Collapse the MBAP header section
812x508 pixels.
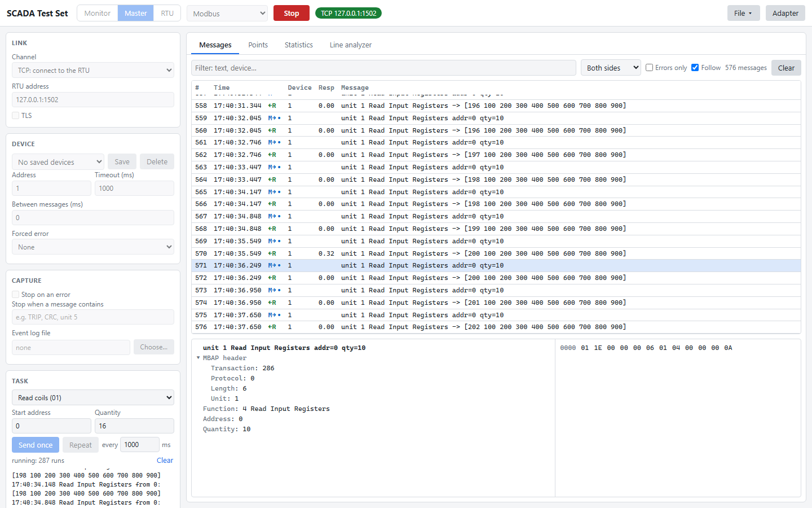198,358
